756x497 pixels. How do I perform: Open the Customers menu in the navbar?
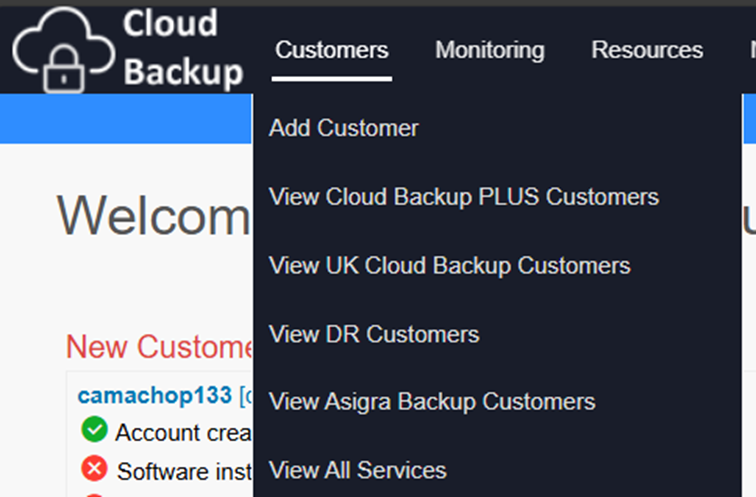[x=332, y=50]
